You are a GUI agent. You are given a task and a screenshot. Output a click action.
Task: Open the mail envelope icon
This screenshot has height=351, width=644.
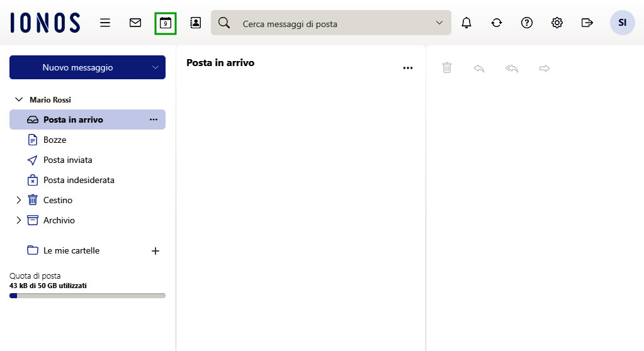tap(135, 23)
